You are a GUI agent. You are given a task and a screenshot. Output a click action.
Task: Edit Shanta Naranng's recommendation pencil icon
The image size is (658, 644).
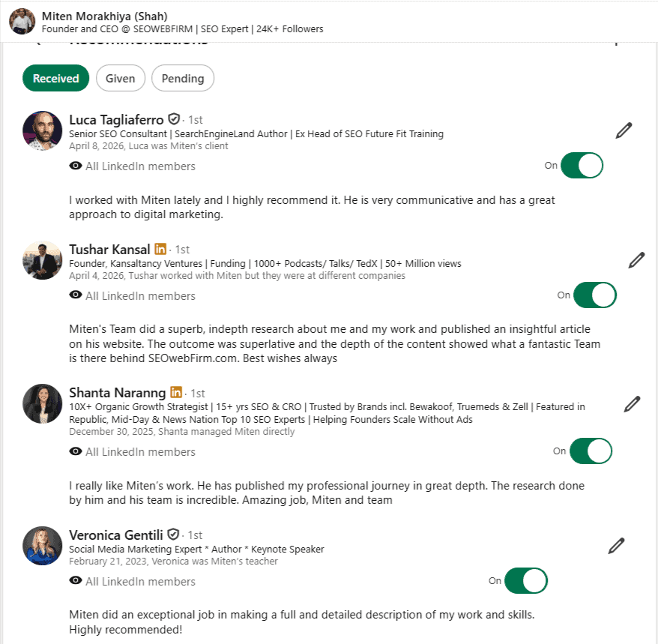(632, 404)
